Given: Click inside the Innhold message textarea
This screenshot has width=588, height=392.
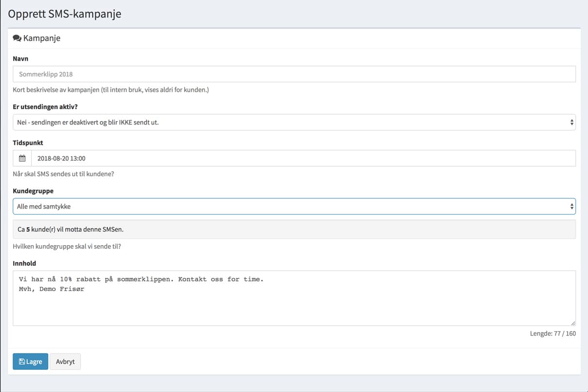Looking at the screenshot, I should point(294,298).
